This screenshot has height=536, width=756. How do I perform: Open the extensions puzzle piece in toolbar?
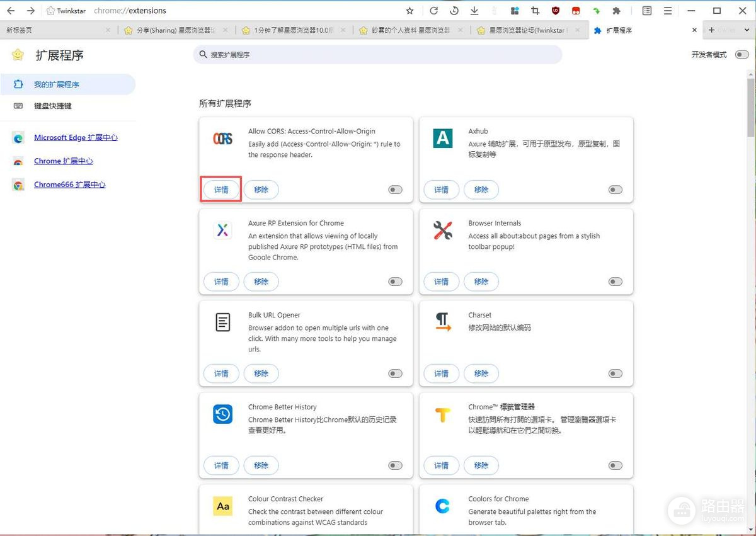[x=616, y=11]
